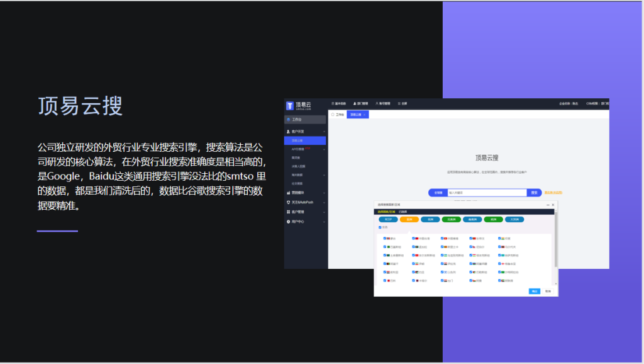Open 部门管理 in the top menu
This screenshot has height=364, width=644.
(x=362, y=103)
